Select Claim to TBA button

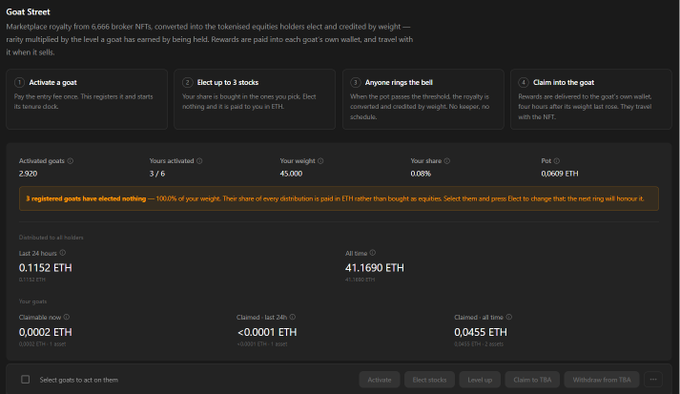coord(532,380)
